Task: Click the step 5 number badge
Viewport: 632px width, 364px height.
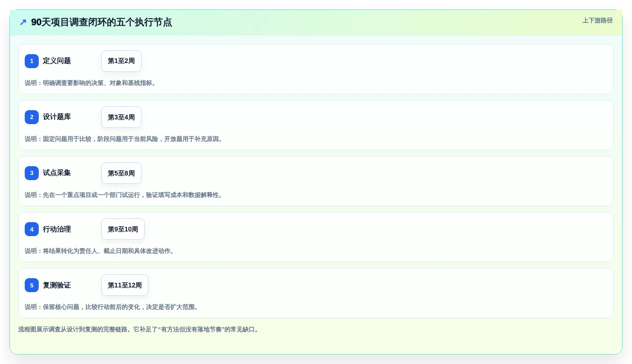Action: pos(32,285)
